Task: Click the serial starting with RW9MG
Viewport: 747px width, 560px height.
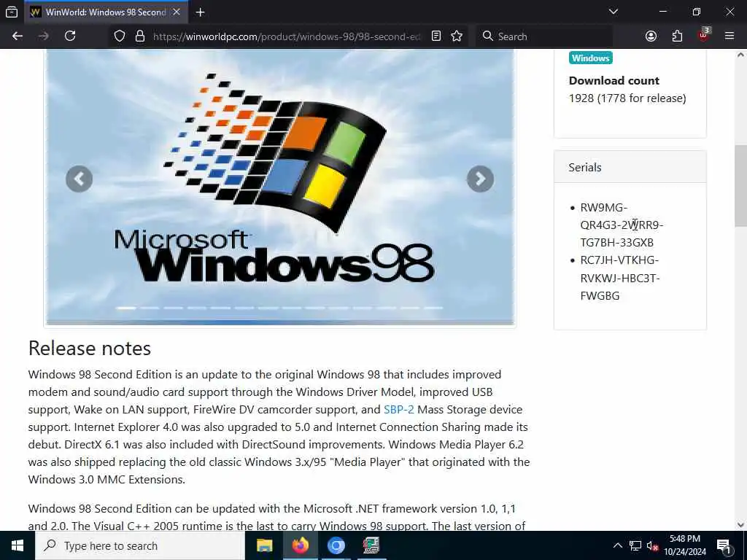Action: pos(622,225)
